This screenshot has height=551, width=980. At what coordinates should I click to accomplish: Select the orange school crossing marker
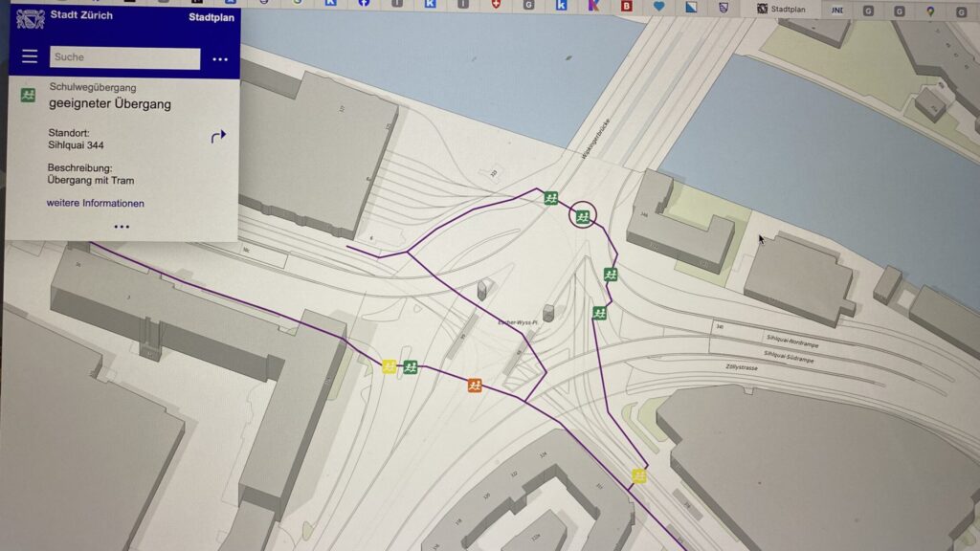(475, 386)
